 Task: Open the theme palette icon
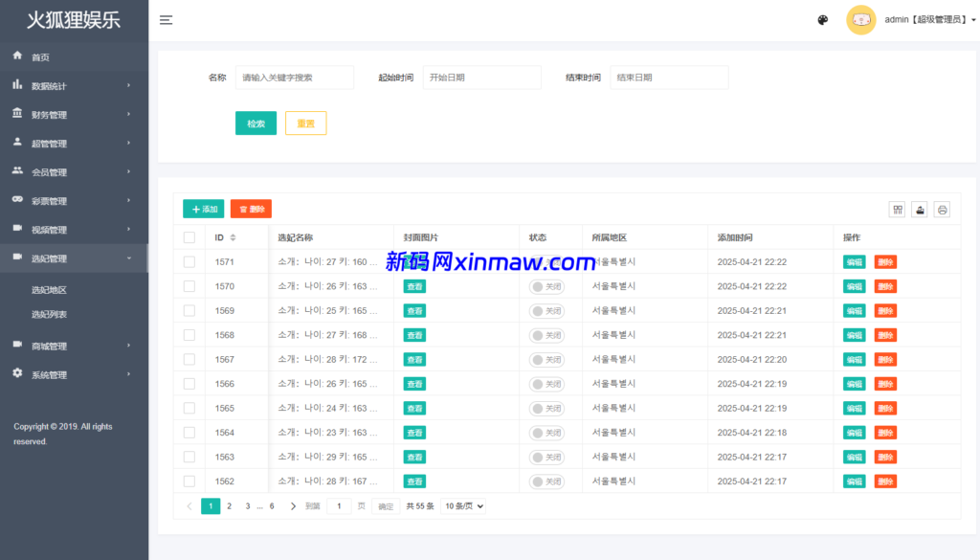(x=822, y=20)
